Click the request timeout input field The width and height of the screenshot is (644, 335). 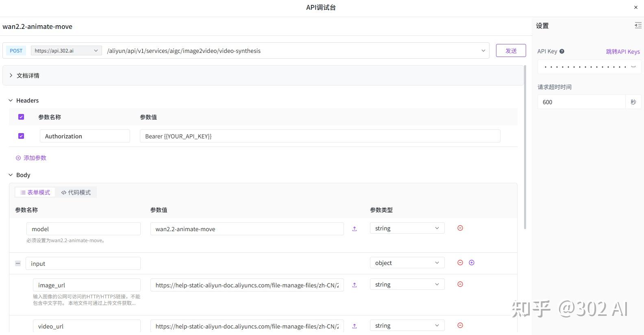581,102
